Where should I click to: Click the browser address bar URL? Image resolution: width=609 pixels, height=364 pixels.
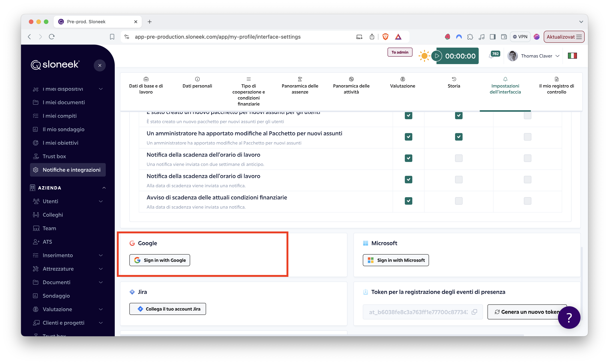click(x=218, y=37)
